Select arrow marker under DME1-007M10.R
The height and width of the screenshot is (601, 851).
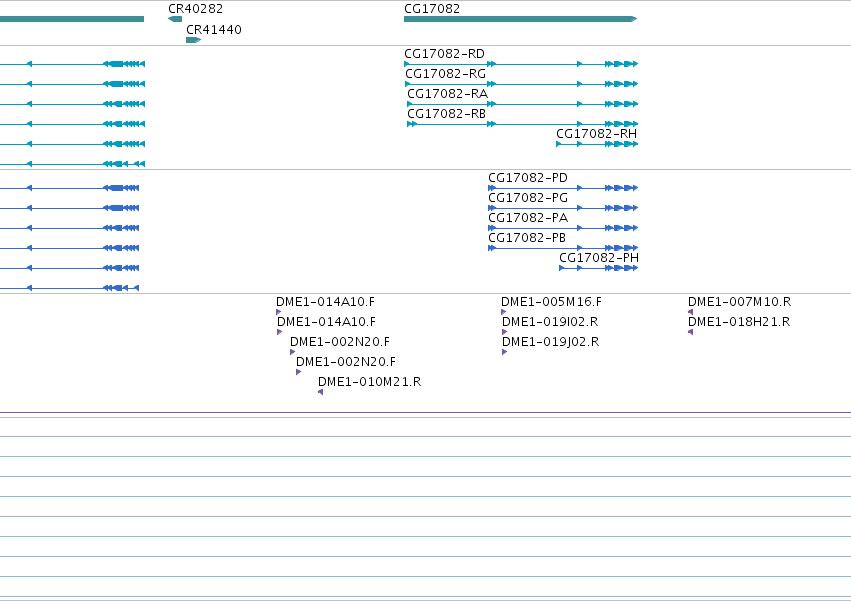point(690,312)
